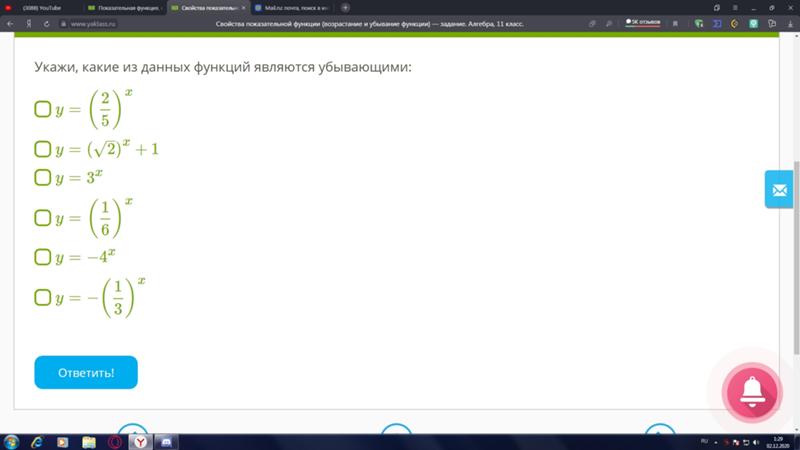Switch to the YouTube tab
Image resolution: width=800 pixels, height=450 pixels.
41,8
